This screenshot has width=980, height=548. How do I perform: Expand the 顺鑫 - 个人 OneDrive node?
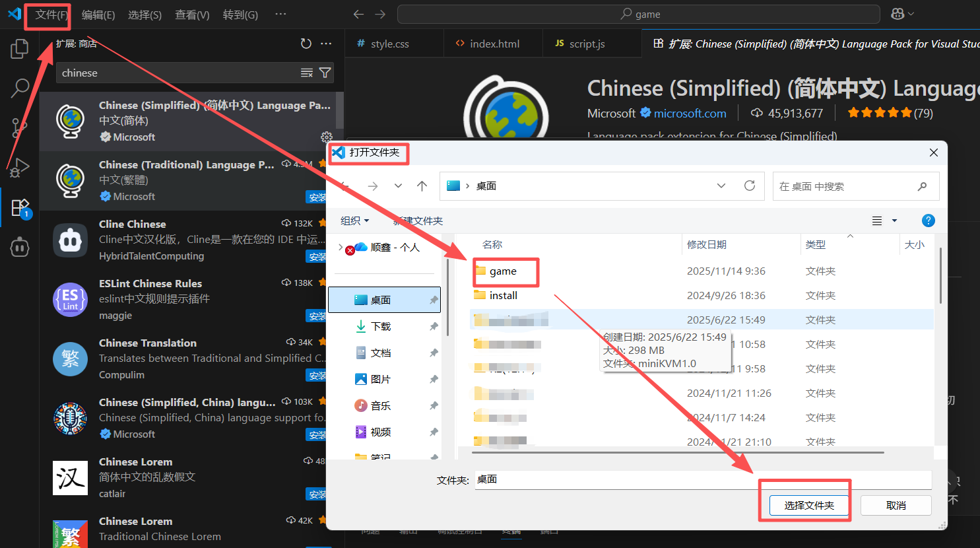[x=341, y=247]
